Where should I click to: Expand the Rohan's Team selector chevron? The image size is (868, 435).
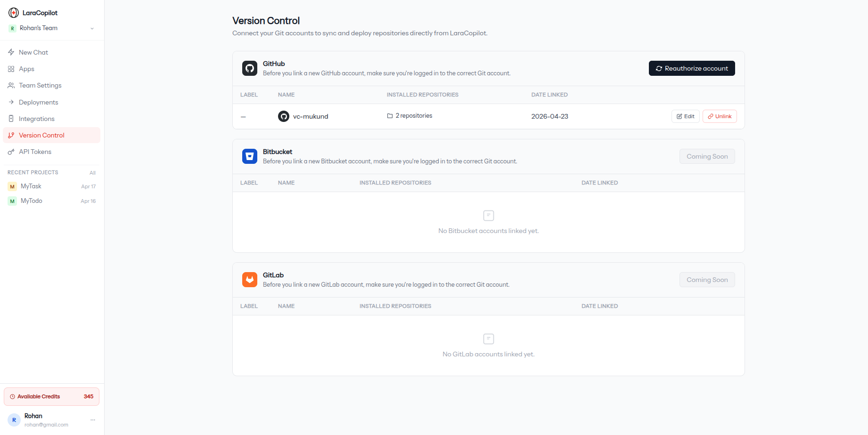[x=92, y=28]
